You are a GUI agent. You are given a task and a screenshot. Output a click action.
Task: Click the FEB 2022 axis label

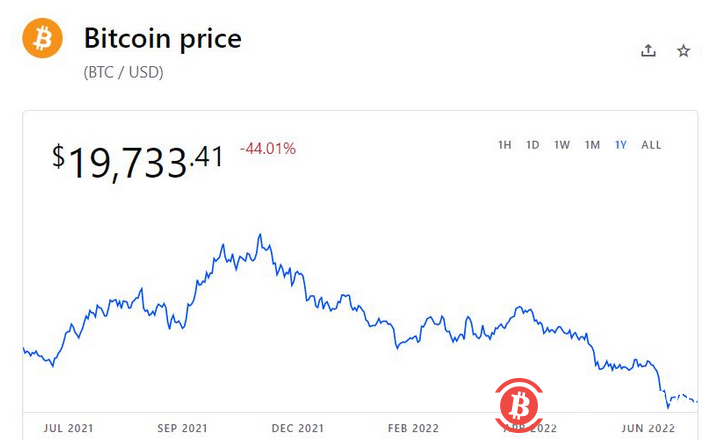(414, 428)
